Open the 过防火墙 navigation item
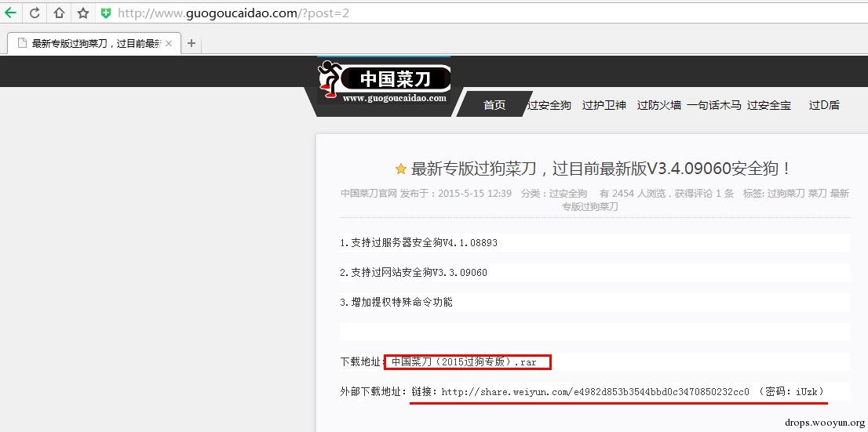 click(x=658, y=104)
